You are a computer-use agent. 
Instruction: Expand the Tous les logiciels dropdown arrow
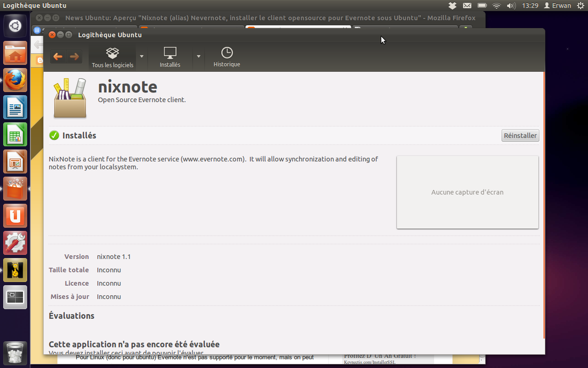coord(141,57)
